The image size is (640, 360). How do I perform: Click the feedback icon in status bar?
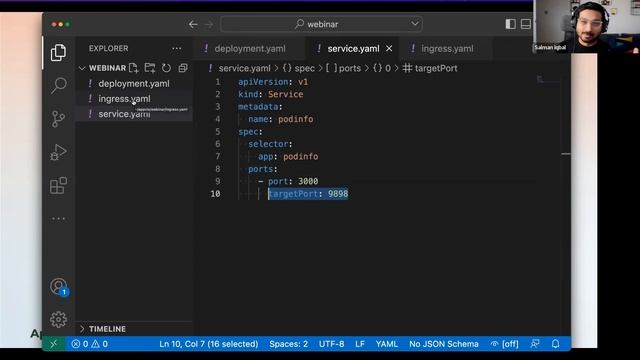click(x=535, y=344)
